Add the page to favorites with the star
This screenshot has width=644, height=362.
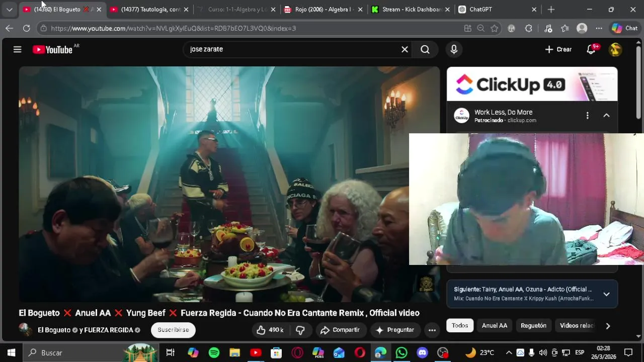click(495, 29)
